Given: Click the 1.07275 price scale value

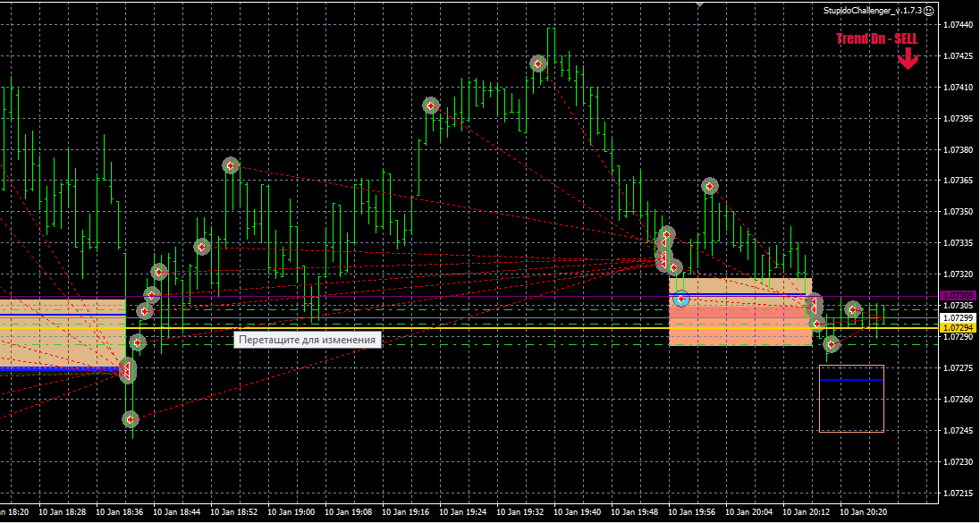Looking at the screenshot, I should tap(959, 368).
